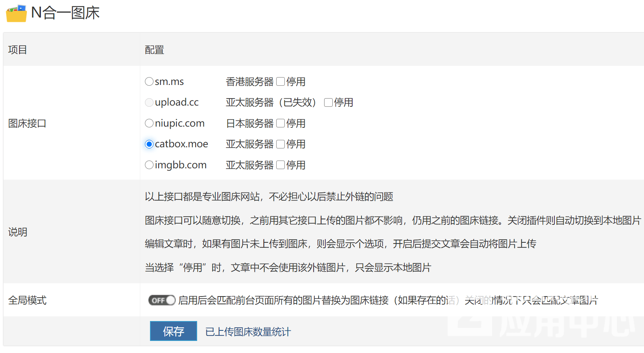Enable 停用 for niupic.com Japan server
The image size is (644, 353).
point(281,124)
